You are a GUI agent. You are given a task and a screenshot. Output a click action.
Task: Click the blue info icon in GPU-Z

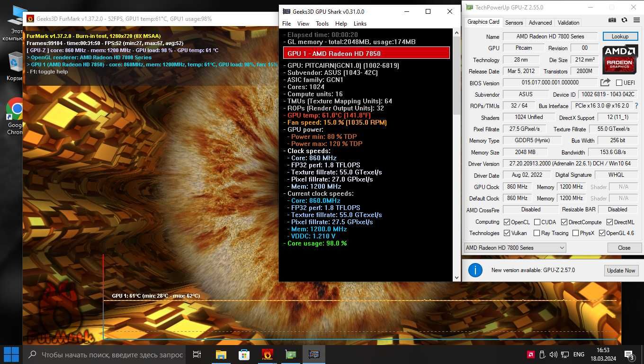(x=475, y=270)
